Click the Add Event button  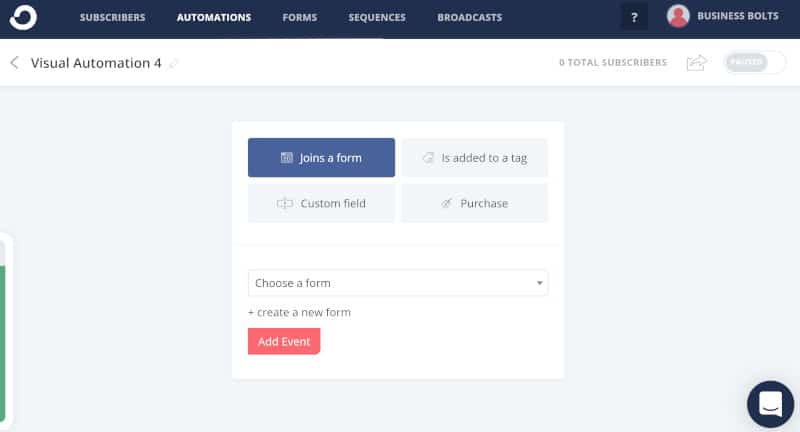284,341
